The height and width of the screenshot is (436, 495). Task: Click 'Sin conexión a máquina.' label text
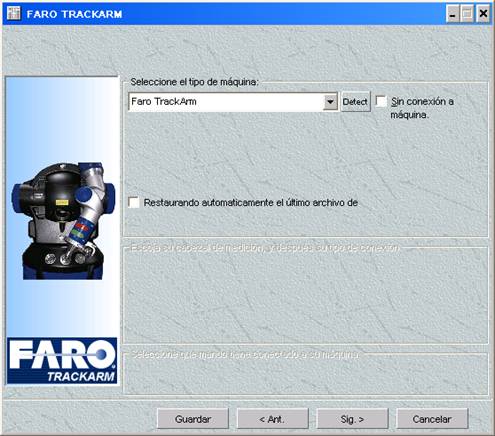click(x=422, y=108)
